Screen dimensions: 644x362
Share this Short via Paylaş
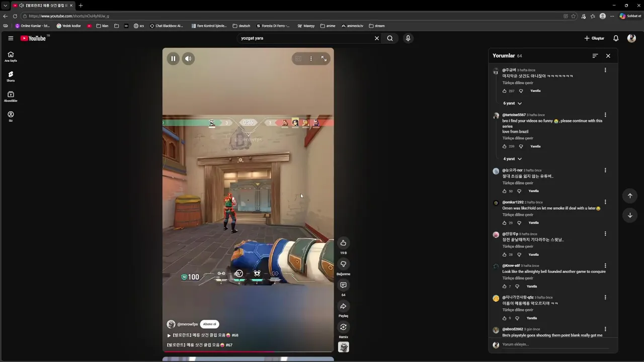pos(343,306)
